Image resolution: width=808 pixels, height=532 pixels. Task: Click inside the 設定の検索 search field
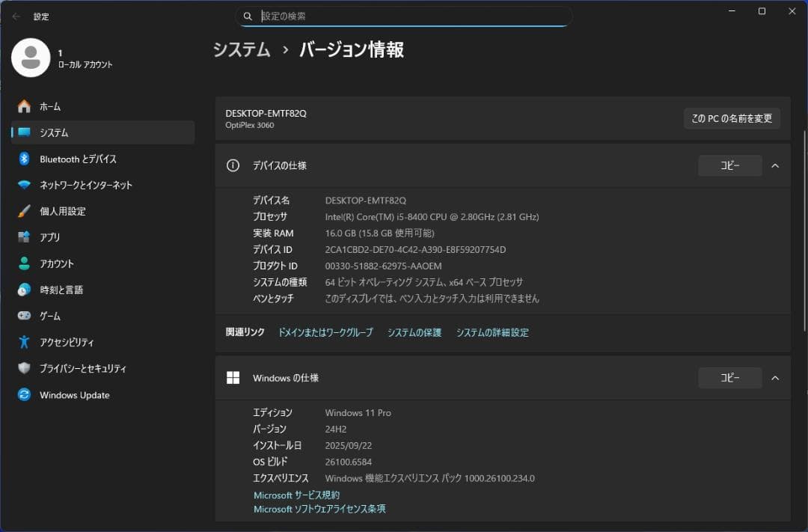pyautogui.click(x=404, y=16)
